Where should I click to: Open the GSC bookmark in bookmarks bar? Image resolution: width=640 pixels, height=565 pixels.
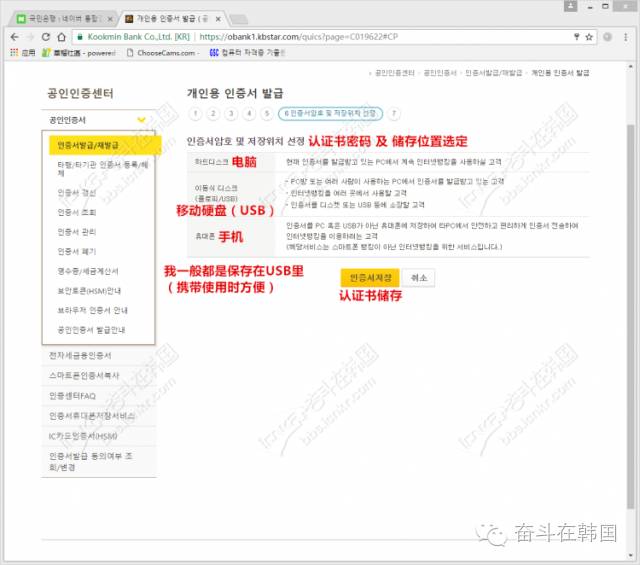246,53
